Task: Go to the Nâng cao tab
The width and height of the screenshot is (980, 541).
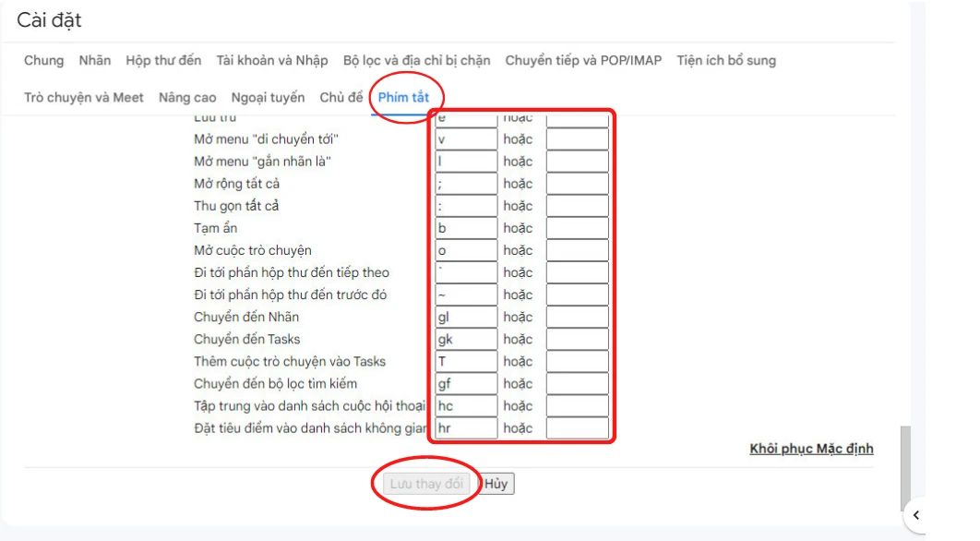Action: tap(187, 98)
